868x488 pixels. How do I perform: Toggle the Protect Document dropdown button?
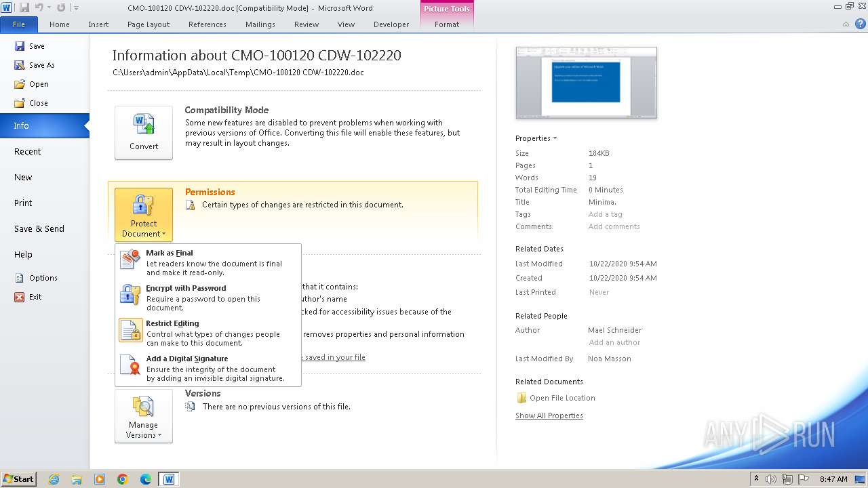click(144, 215)
